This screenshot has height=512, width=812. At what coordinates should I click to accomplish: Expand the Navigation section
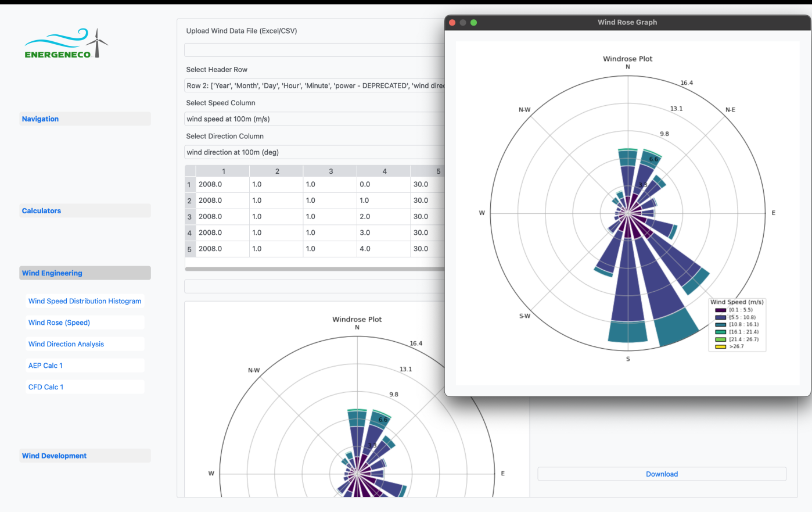(85, 119)
